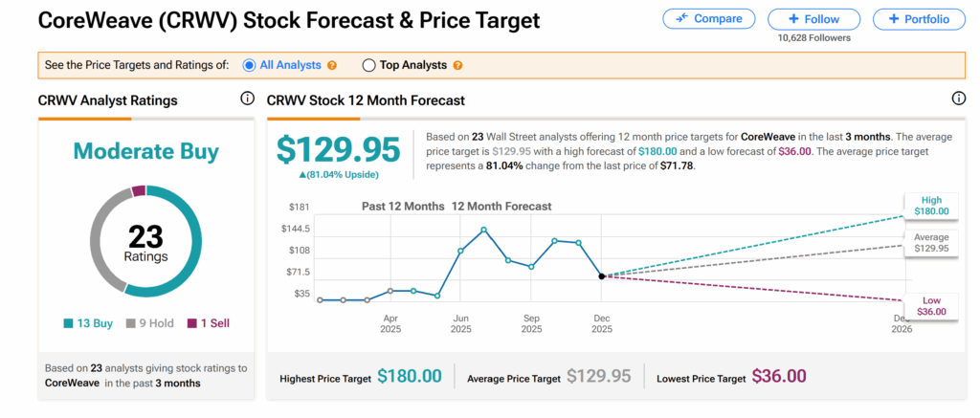The width and height of the screenshot is (980, 418).
Task: Open info icon beside 12 Month Forecast
Action: [959, 99]
